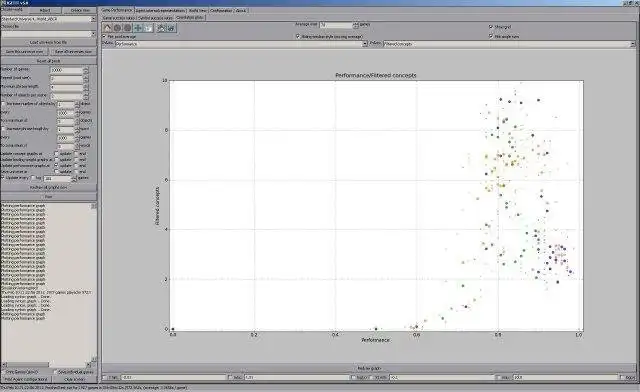This screenshot has width=640, height=392.
Task: Click the Number of games input field
Action: point(67,70)
